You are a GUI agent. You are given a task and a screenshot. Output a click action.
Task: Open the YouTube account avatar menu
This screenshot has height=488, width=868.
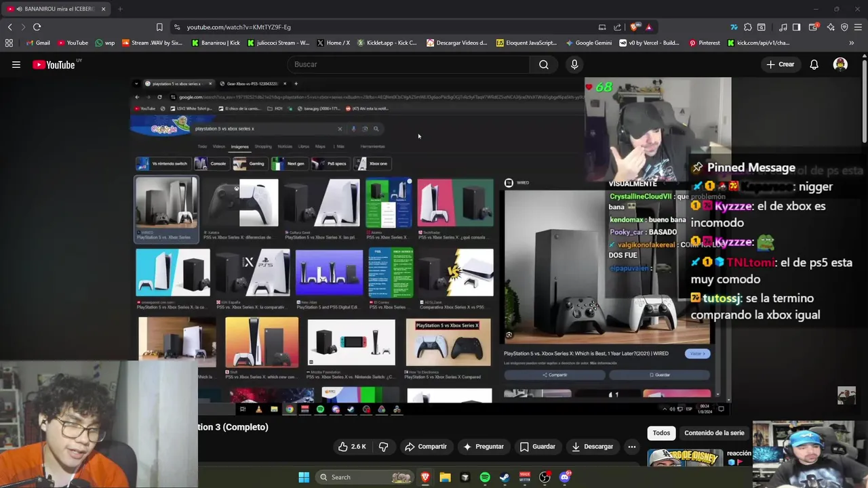click(840, 64)
